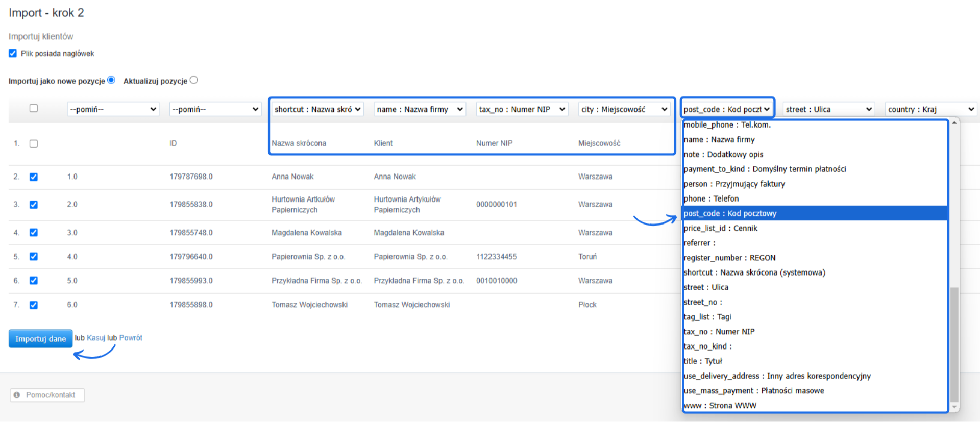This screenshot has width=980, height=424.
Task: Uncheck the Plik posiada nagłówek checkbox
Action: click(13, 54)
